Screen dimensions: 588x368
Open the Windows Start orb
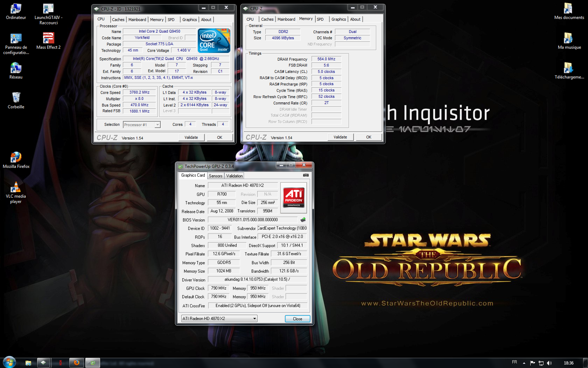[x=9, y=362]
